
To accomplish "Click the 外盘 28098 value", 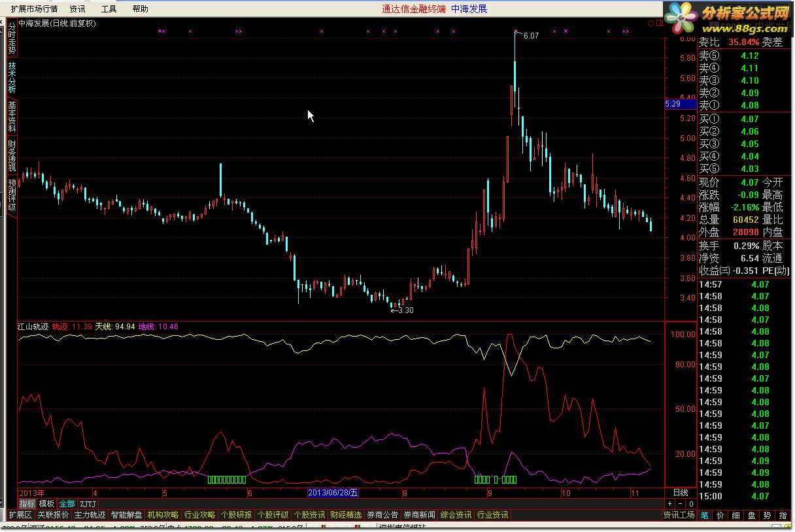I will pos(746,232).
